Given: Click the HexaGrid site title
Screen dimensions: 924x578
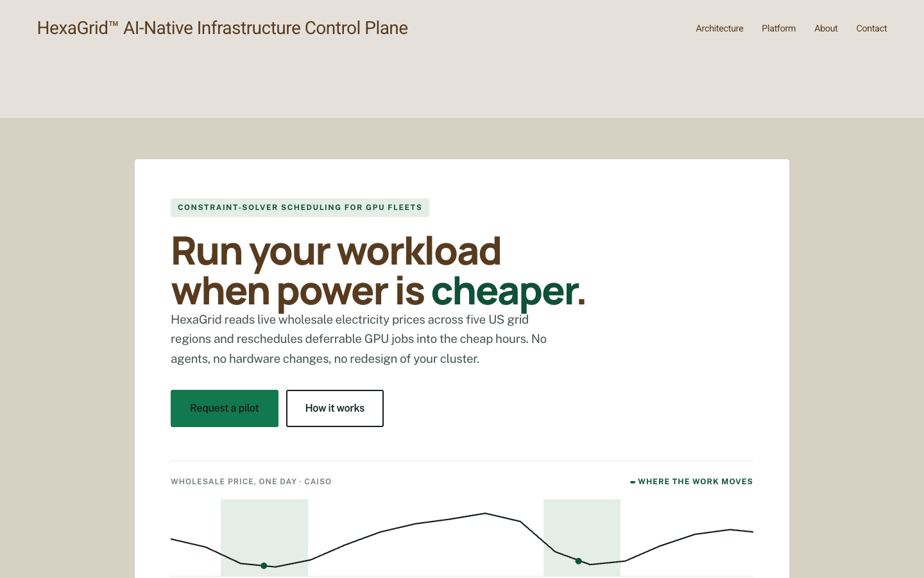Looking at the screenshot, I should 223,28.
